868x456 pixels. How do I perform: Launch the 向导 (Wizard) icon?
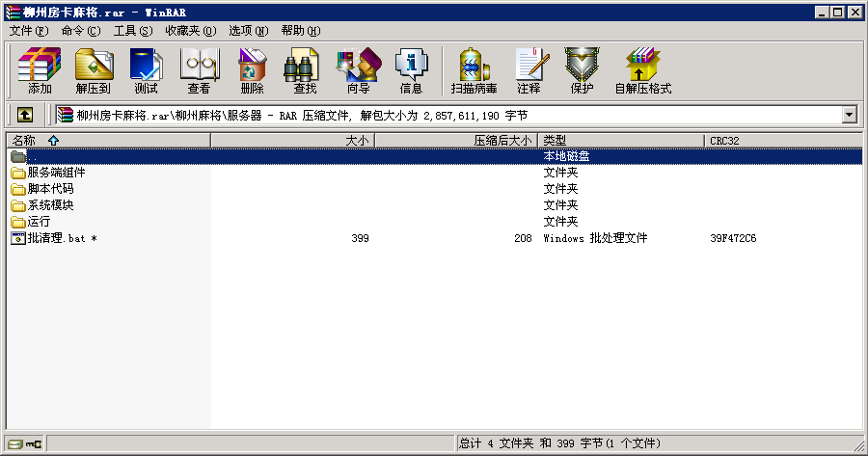point(358,71)
